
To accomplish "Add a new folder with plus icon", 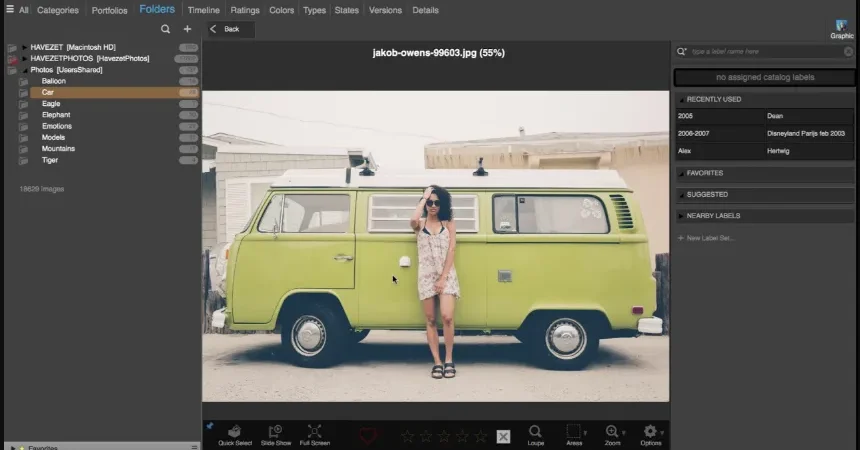I will (187, 29).
